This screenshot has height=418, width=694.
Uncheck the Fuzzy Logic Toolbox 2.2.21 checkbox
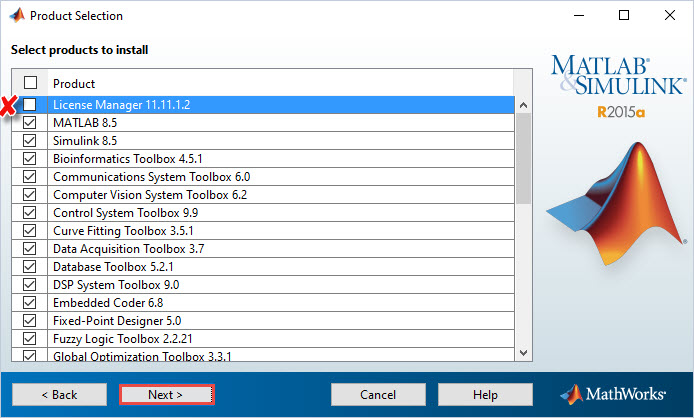(x=30, y=339)
